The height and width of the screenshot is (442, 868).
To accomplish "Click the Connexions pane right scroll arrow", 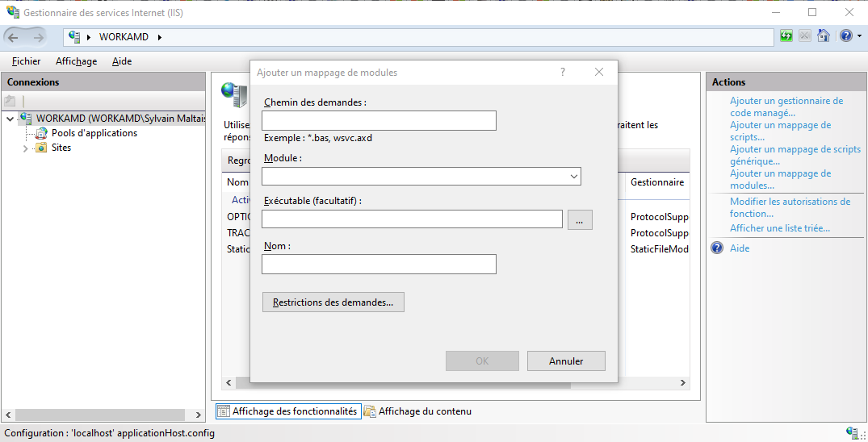I will click(x=198, y=415).
